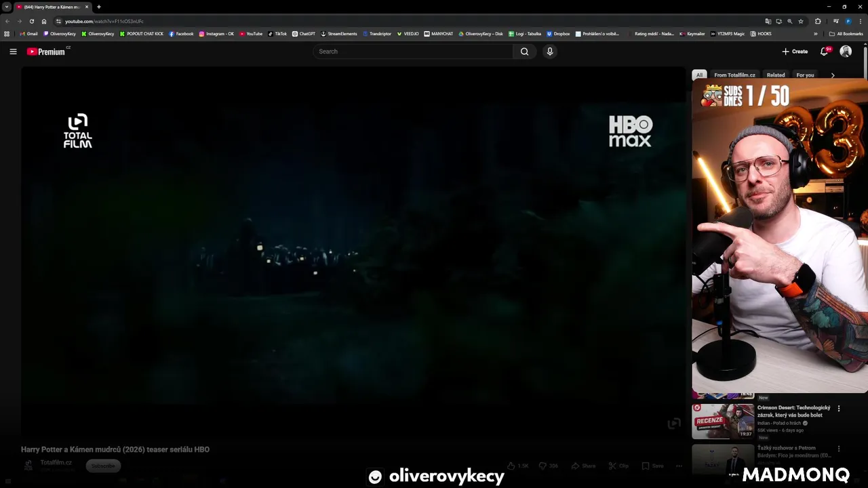This screenshot has height=488, width=868.
Task: View site information icon in address bar
Action: pos(58,21)
